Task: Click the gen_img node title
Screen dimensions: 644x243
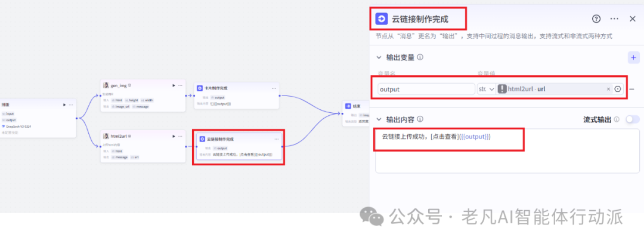Action: tap(119, 85)
